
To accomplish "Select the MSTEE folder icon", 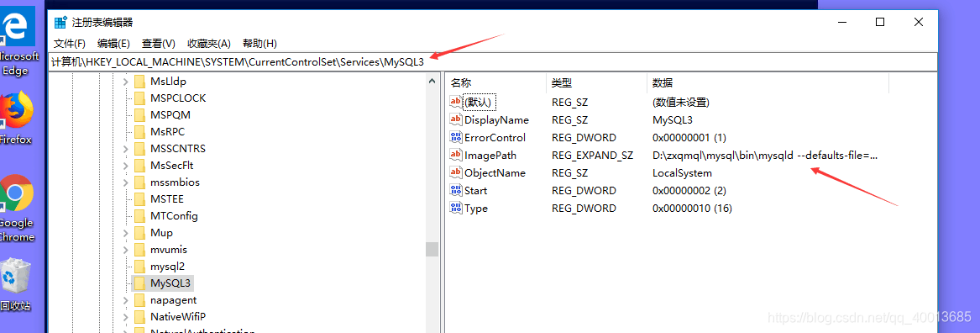I will 139,199.
